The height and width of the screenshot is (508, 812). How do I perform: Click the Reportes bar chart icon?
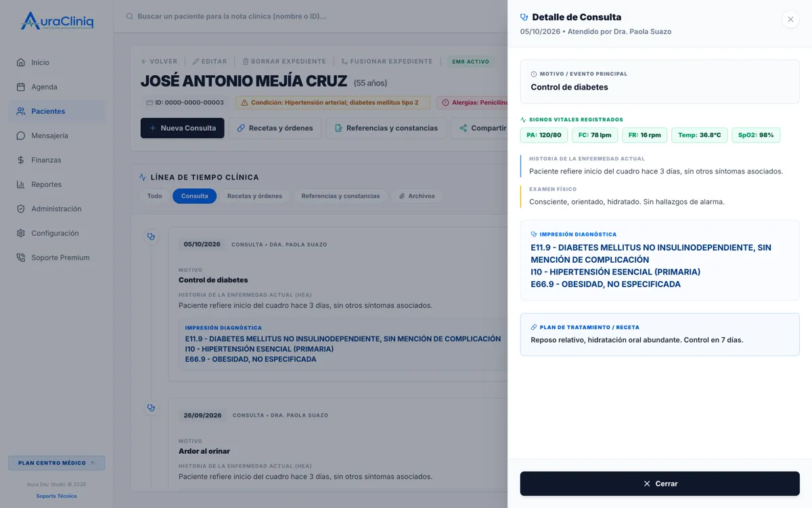click(x=21, y=184)
